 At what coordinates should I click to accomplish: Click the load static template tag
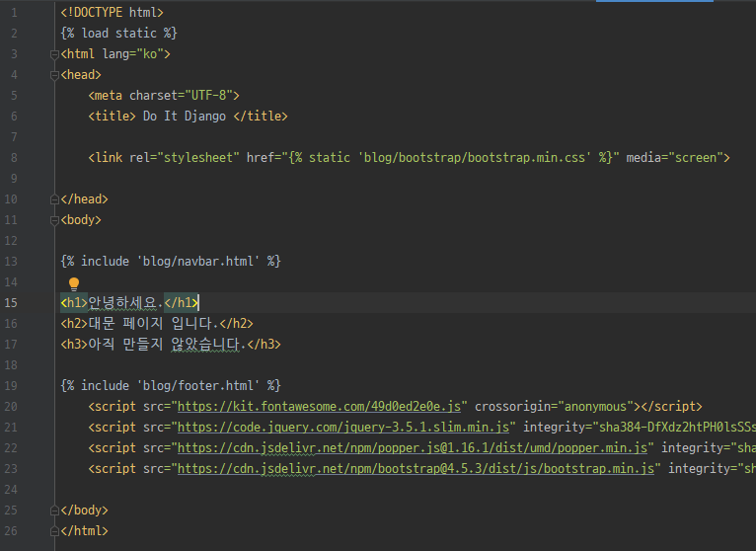point(118,34)
